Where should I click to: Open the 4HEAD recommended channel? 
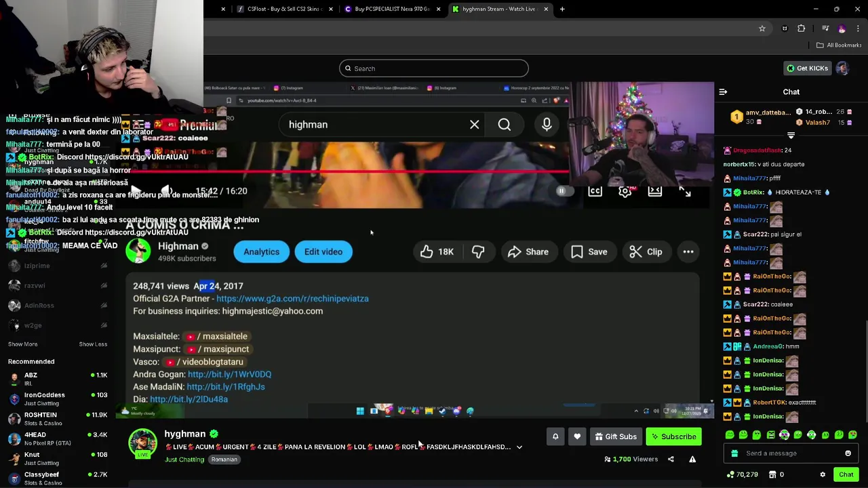coord(58,439)
